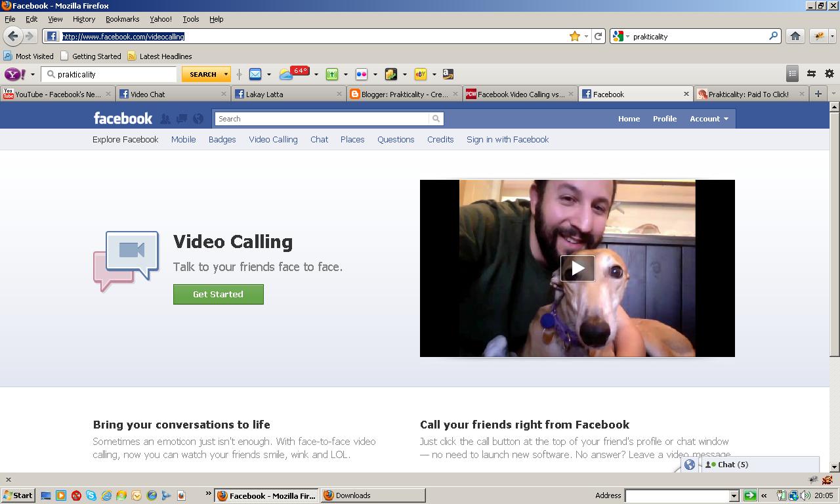Play the video calling demo video

(577, 268)
